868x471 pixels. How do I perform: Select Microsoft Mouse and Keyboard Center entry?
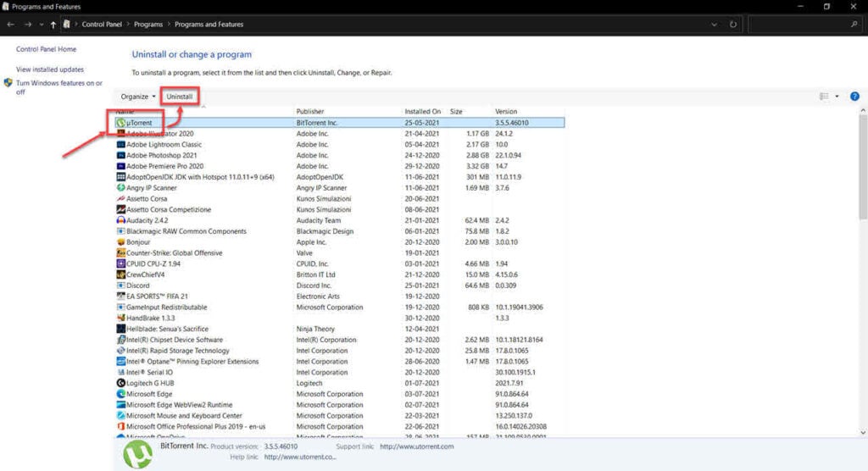coord(340,416)
